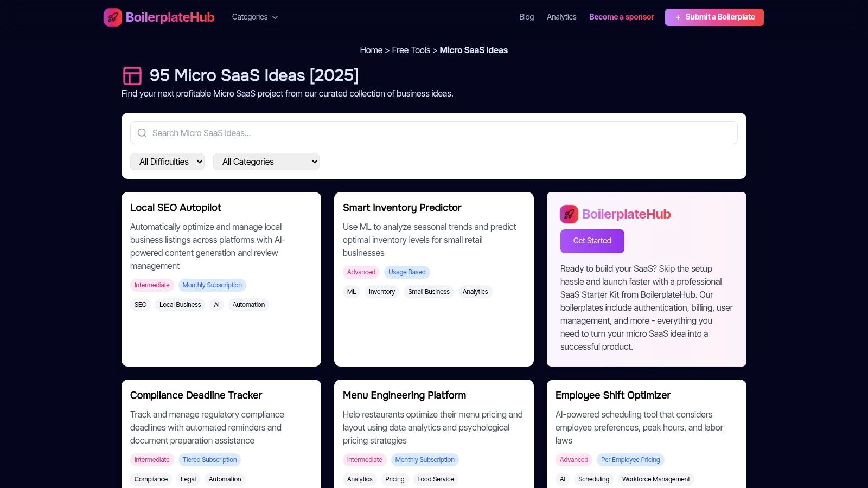Click the Micro SaaS Ideas breadcrumb

click(474, 50)
